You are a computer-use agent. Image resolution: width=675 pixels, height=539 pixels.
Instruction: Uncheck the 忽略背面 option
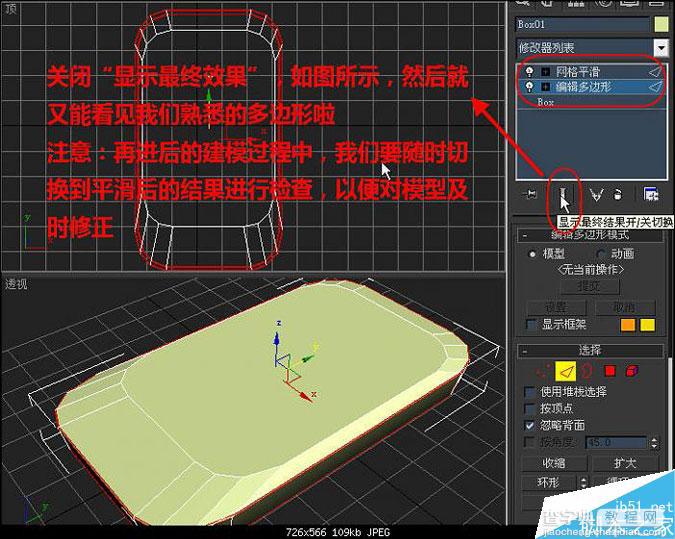click(x=530, y=425)
